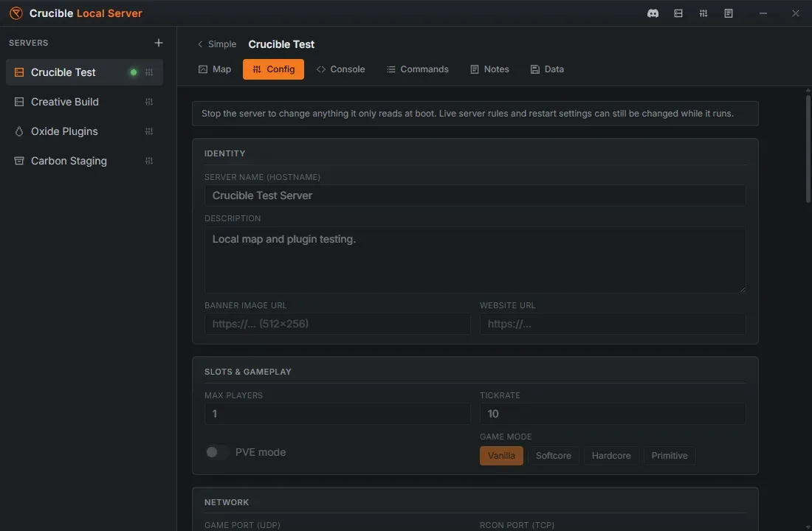Click the stop-the-server notice text
812x531 pixels.
pos(467,114)
